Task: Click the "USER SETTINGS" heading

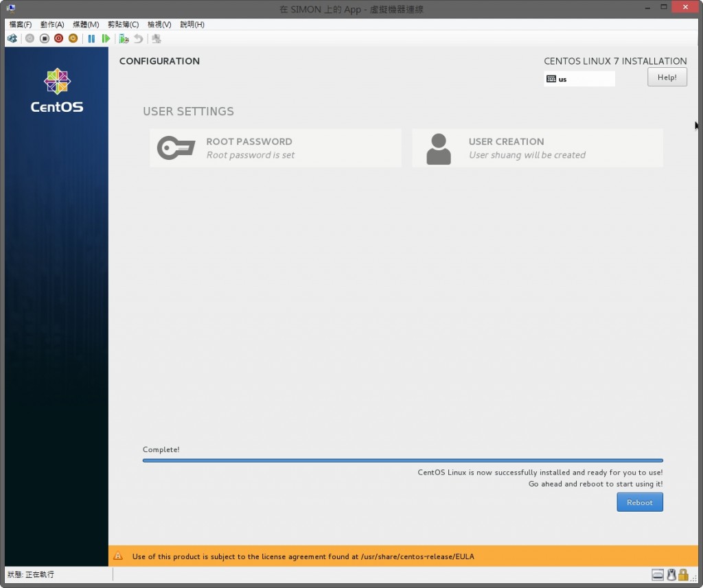Action: [x=188, y=112]
